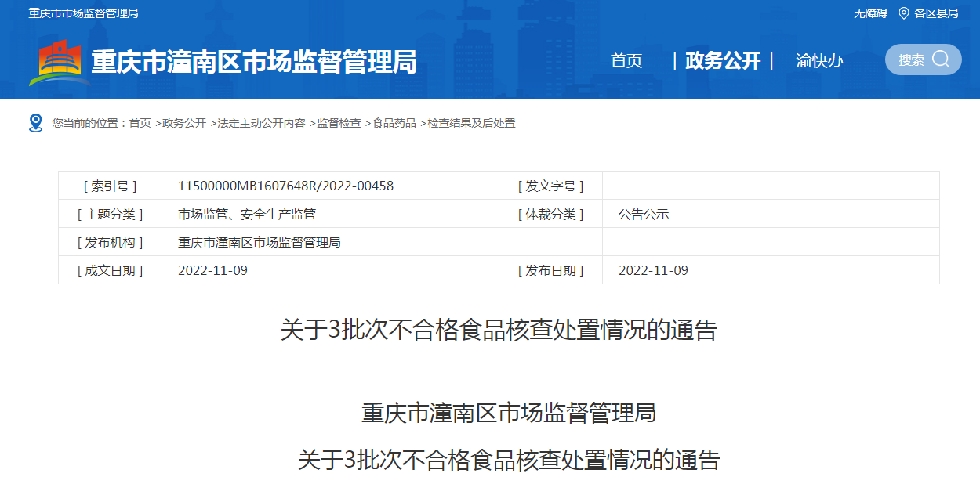The width and height of the screenshot is (980, 477).
Task: Go to 监督检查 in the breadcrumb
Action: pos(339,123)
